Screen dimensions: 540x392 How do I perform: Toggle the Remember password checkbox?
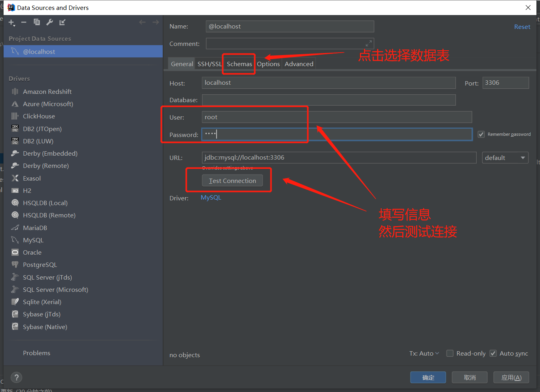point(481,134)
